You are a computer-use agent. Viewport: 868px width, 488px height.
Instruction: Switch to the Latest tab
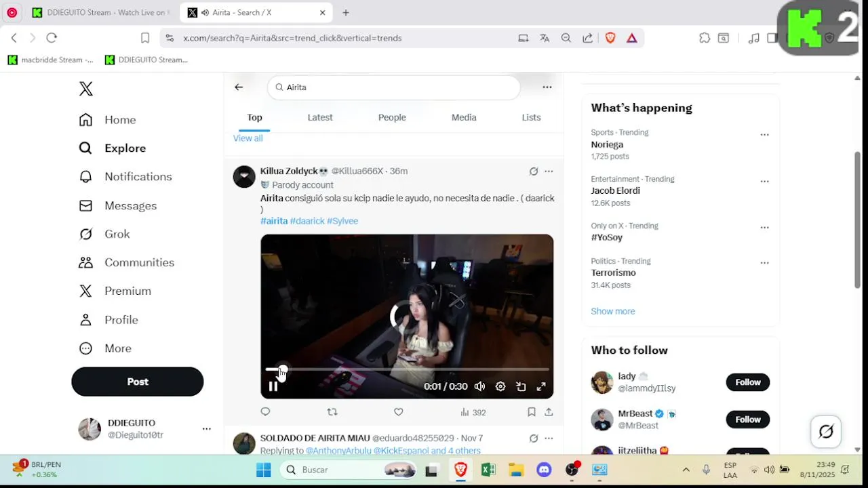tap(320, 117)
